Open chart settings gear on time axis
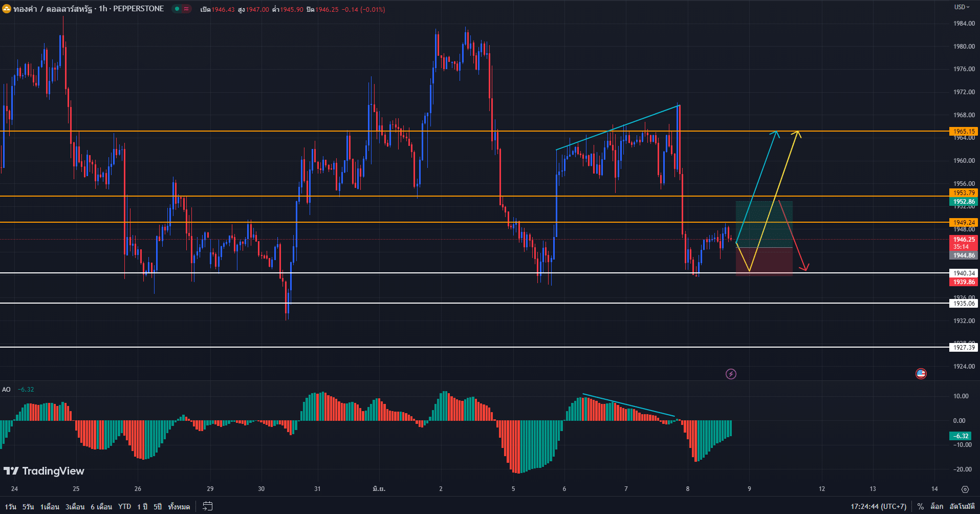Screen dimensions: 980x514 click(965, 489)
